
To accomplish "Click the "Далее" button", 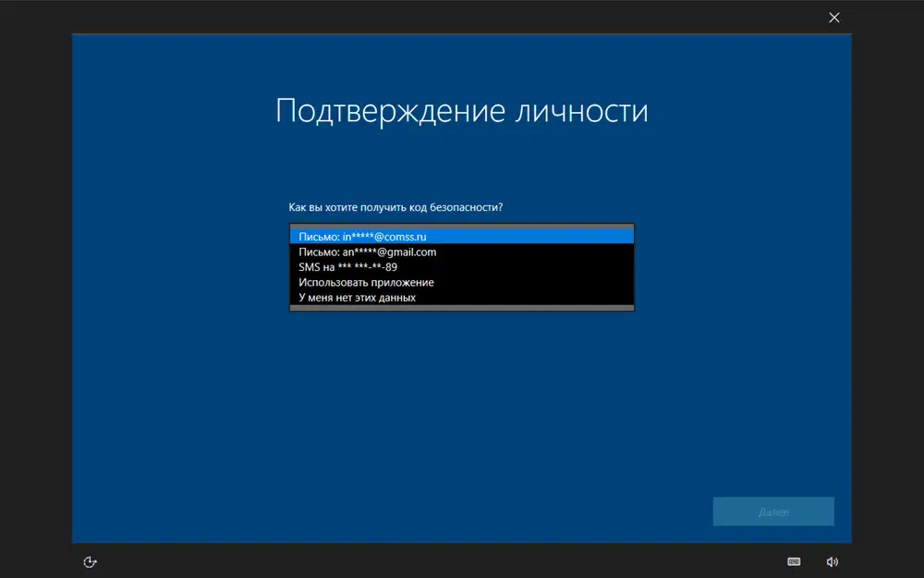I will coord(773,511).
